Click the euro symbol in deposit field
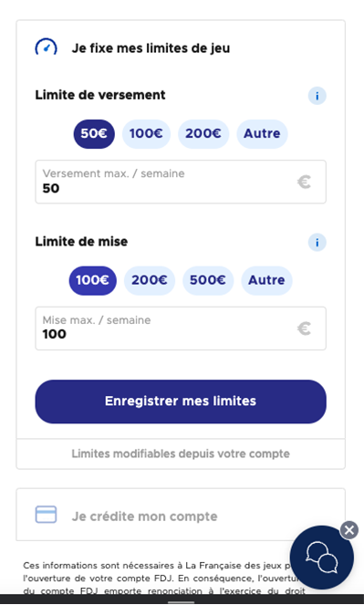Image resolution: width=364 pixels, height=605 pixels. (x=304, y=182)
